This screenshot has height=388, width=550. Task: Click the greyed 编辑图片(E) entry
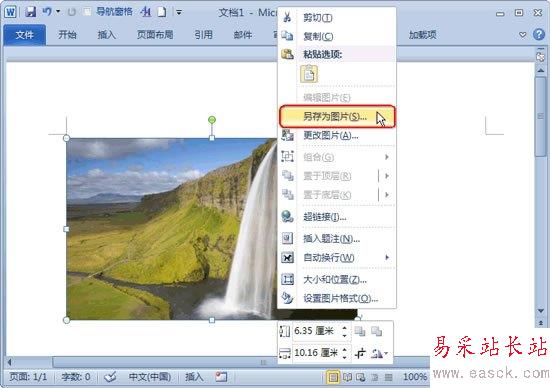pyautogui.click(x=337, y=98)
